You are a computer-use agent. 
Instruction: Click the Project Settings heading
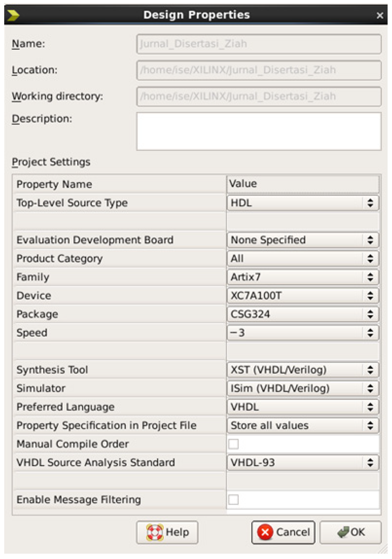51,162
